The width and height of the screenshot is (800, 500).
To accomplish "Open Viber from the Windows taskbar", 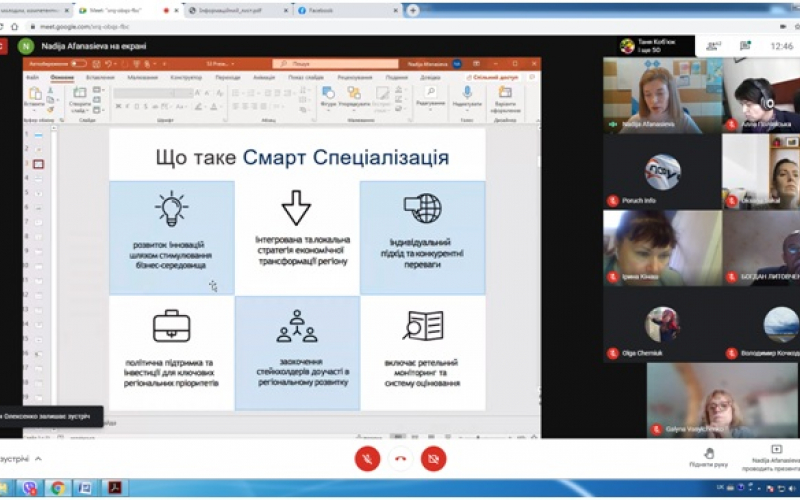I will (x=31, y=488).
